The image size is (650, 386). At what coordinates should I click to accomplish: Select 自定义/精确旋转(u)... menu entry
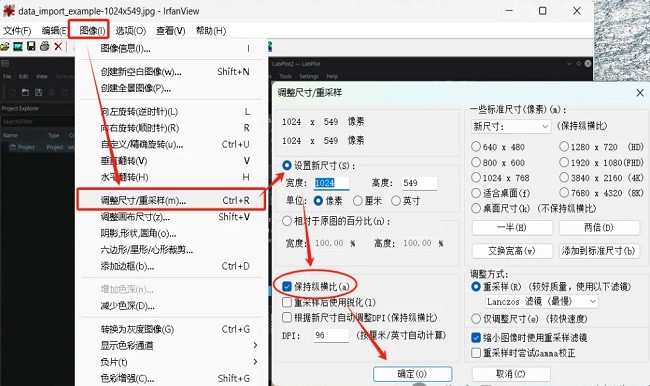(x=172, y=144)
